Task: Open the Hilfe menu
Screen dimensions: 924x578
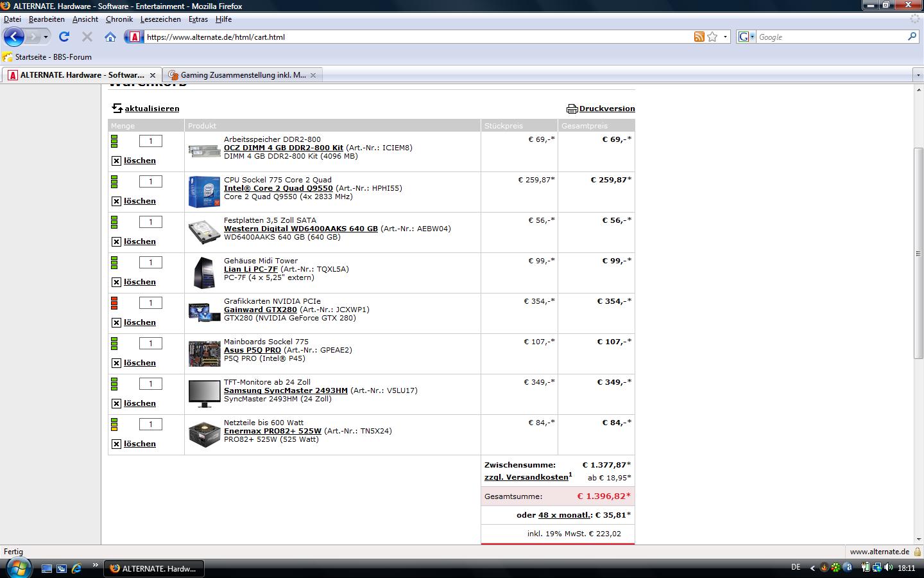Action: [x=223, y=19]
